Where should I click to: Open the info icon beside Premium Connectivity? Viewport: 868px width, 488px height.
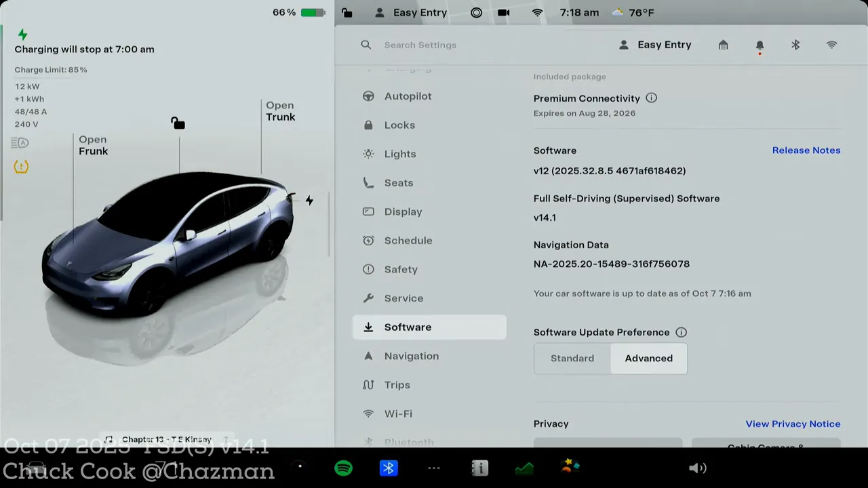[x=651, y=98]
